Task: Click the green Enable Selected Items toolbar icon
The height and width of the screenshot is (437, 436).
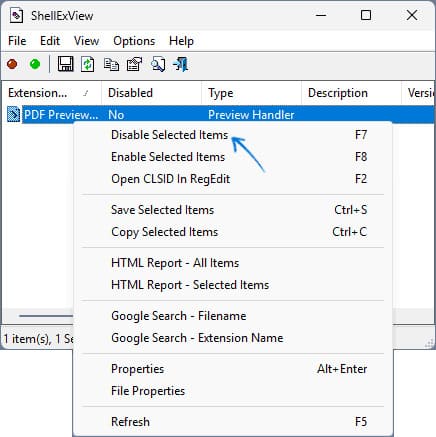Action: [35, 64]
